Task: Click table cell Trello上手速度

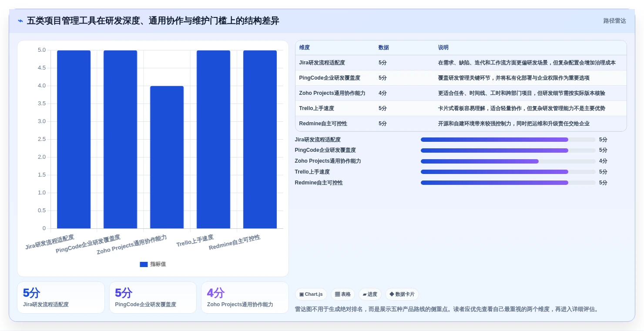Action: click(317, 108)
